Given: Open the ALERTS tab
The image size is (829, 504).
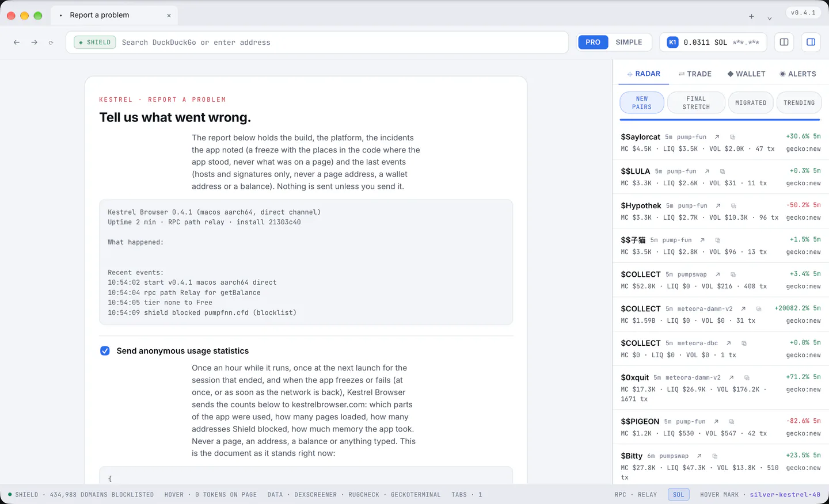Looking at the screenshot, I should point(798,74).
